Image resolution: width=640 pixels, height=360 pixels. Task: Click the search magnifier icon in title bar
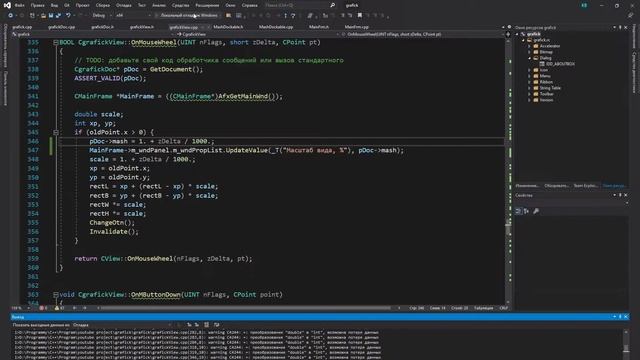[332, 5]
